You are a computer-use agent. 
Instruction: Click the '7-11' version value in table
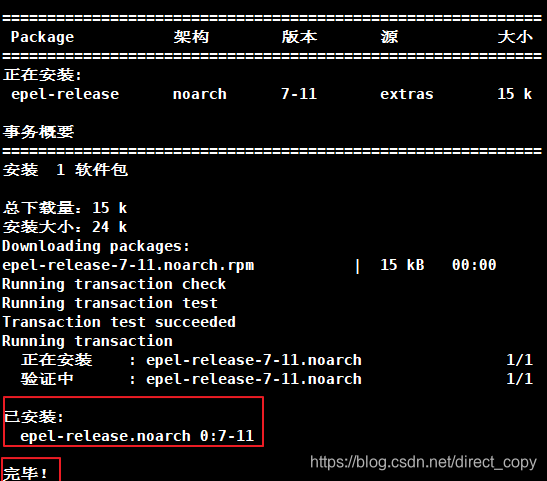pos(299,94)
